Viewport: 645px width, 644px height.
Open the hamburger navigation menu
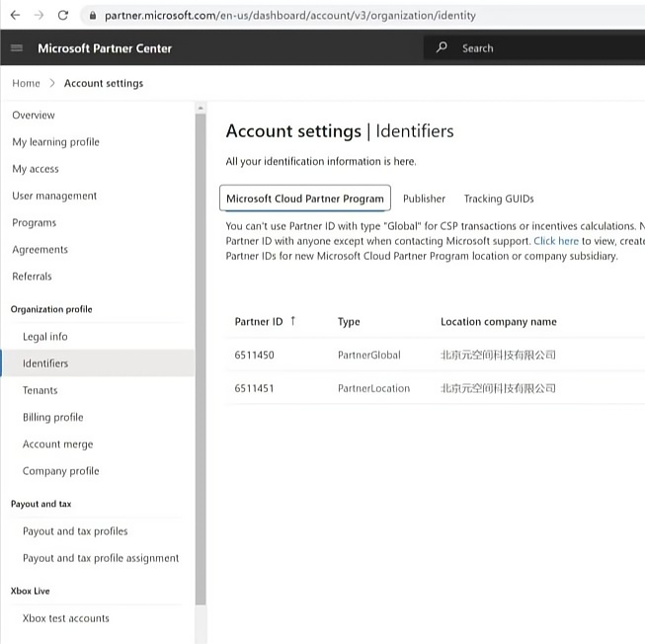pyautogui.click(x=17, y=48)
